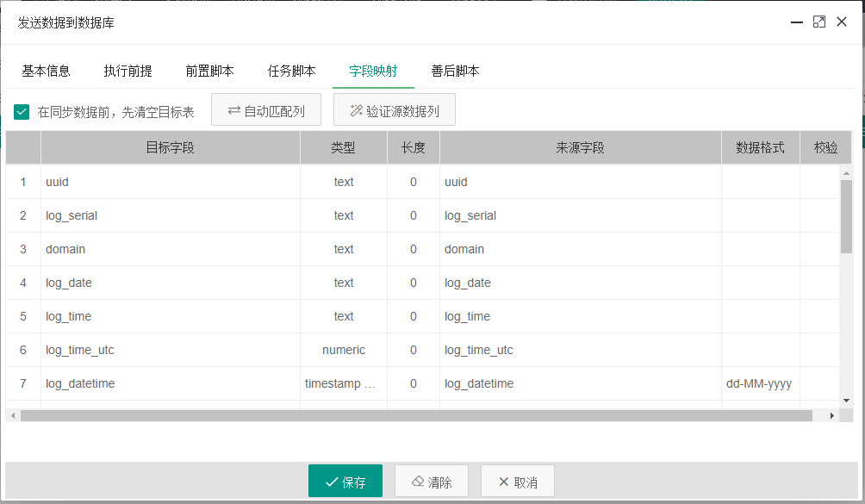
Task: Click source field domain in row 3
Action: point(581,249)
